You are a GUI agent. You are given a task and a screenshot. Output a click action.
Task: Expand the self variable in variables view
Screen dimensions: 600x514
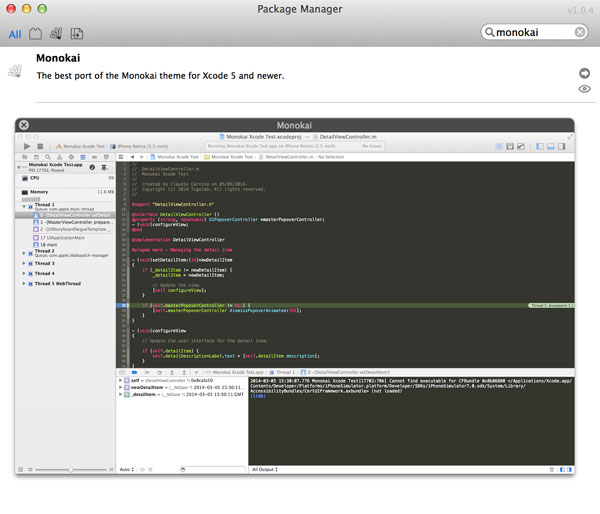(120, 381)
